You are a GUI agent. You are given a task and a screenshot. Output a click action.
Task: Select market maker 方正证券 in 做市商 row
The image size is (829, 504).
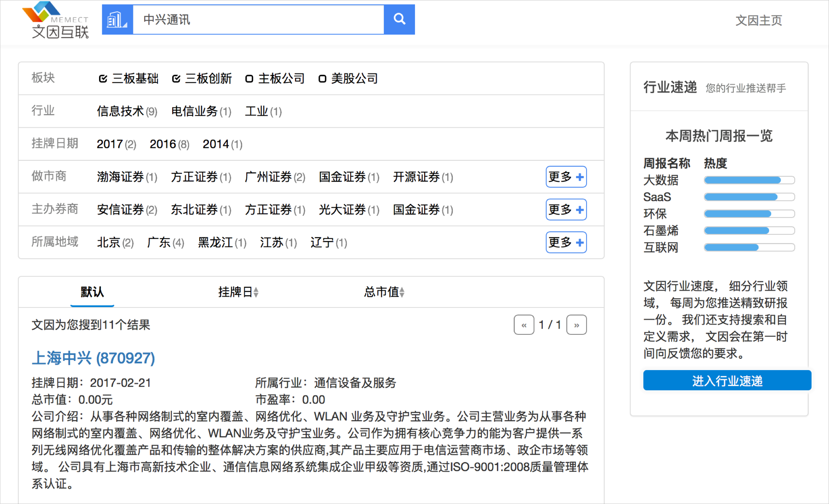201,177
